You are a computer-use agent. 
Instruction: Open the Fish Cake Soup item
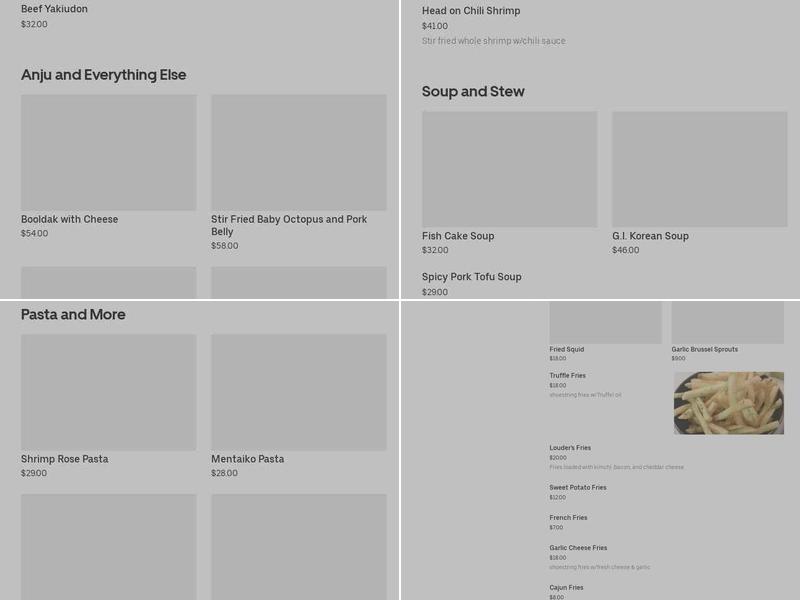tap(458, 236)
